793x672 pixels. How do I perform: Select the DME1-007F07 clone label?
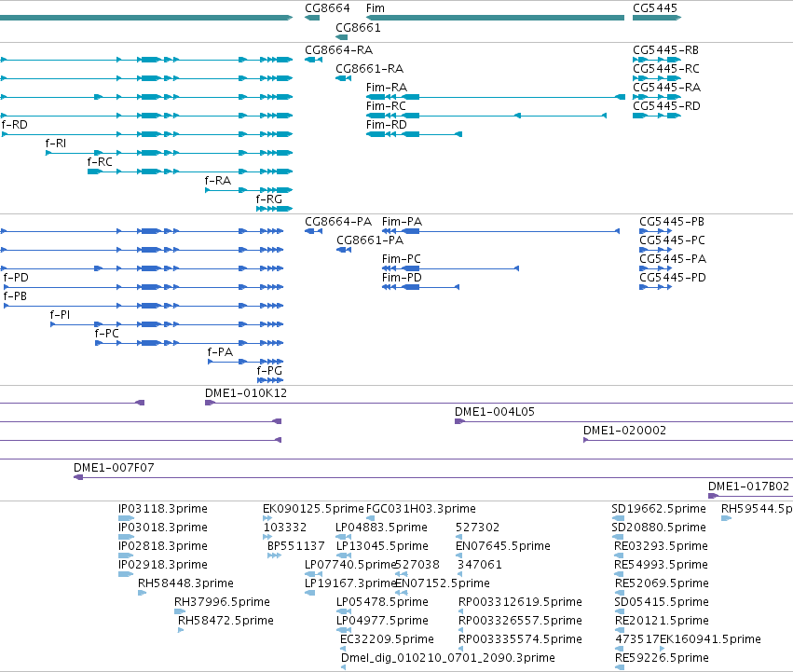tap(114, 468)
